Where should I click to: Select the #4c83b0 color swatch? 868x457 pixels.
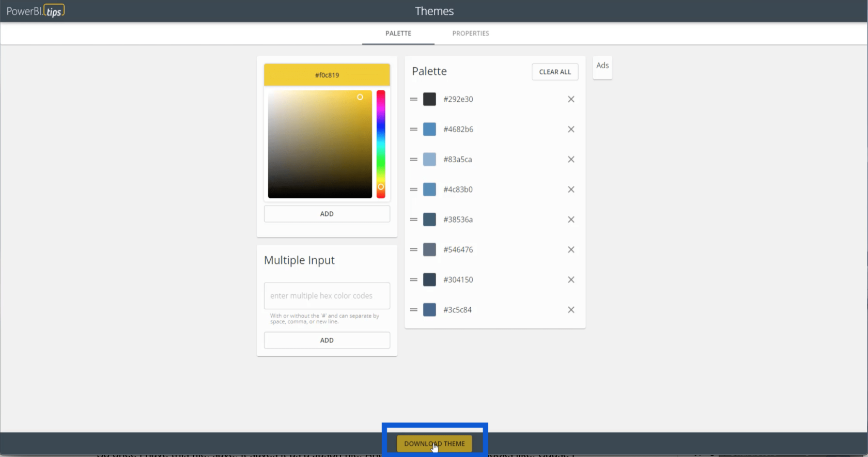pyautogui.click(x=429, y=190)
